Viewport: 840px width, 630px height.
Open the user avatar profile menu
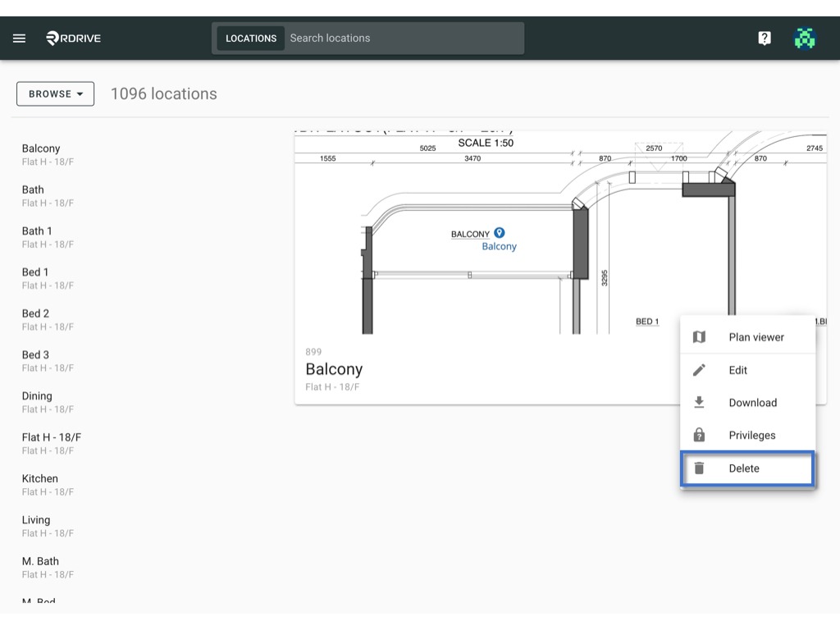(805, 38)
